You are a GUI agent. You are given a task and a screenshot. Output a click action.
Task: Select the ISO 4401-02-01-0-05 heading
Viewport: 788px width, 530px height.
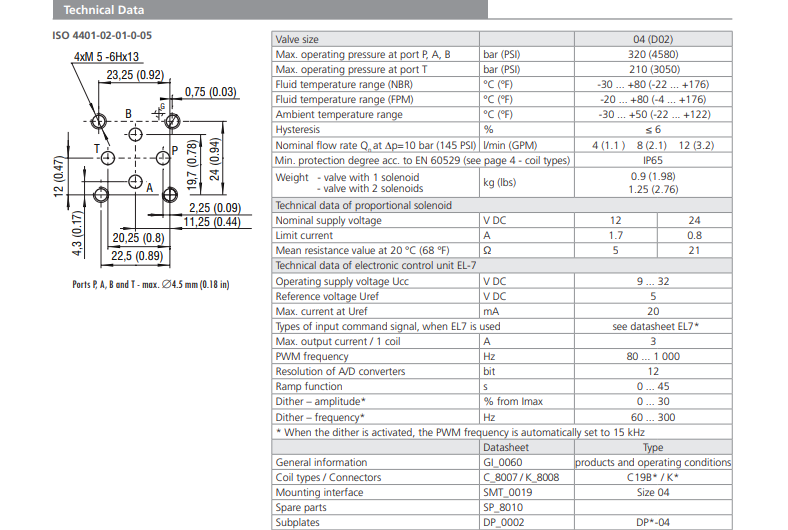102,36
